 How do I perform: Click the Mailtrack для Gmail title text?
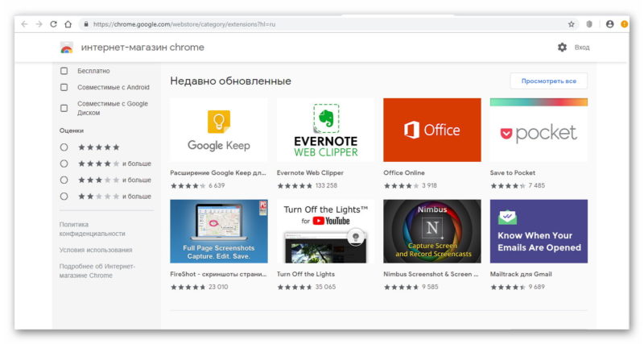pos(521,274)
